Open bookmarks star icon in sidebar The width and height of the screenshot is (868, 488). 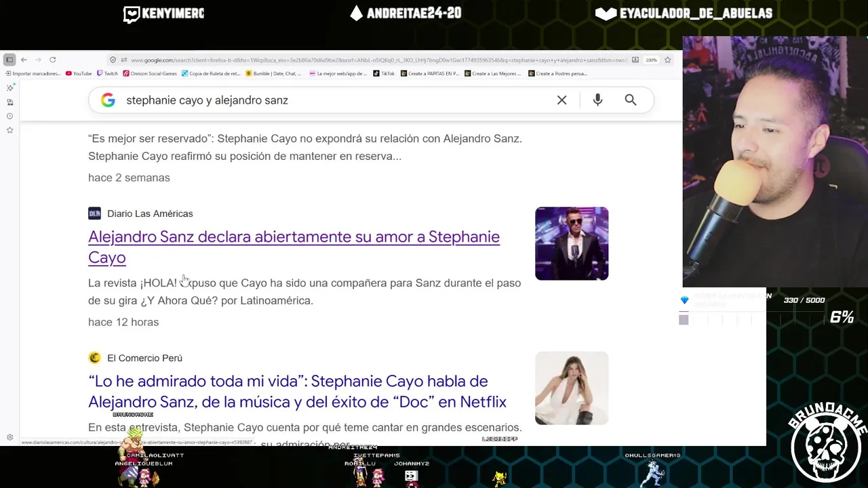click(x=9, y=130)
